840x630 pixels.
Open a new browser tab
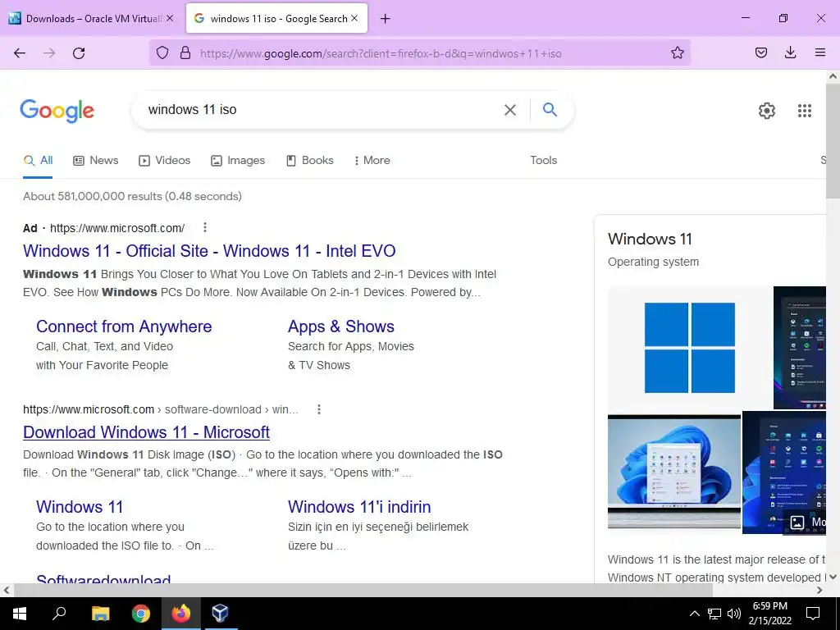(386, 19)
